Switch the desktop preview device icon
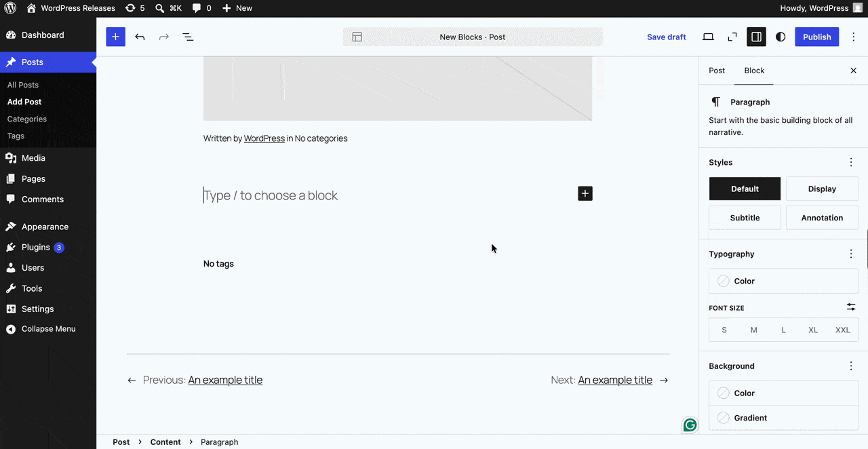Image resolution: width=868 pixels, height=449 pixels. (708, 37)
